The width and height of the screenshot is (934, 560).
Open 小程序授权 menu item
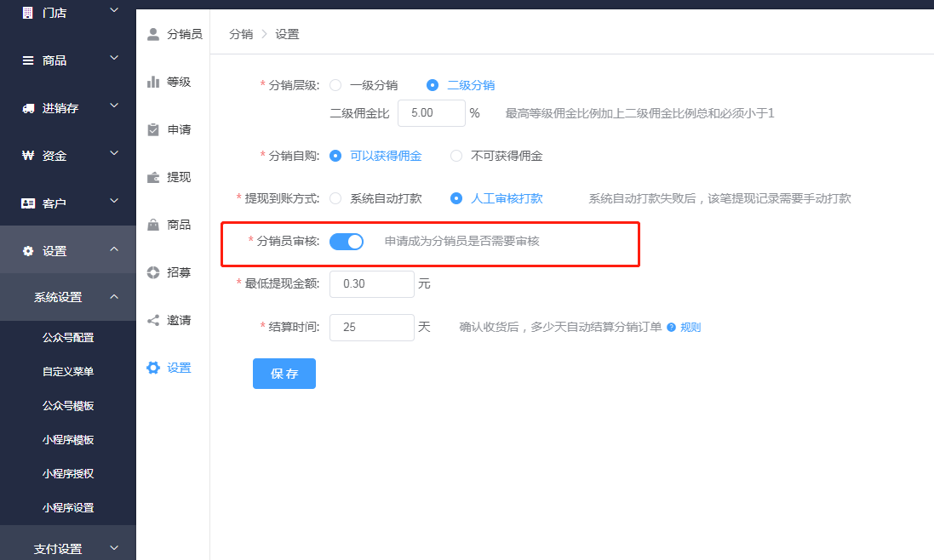coord(68,474)
